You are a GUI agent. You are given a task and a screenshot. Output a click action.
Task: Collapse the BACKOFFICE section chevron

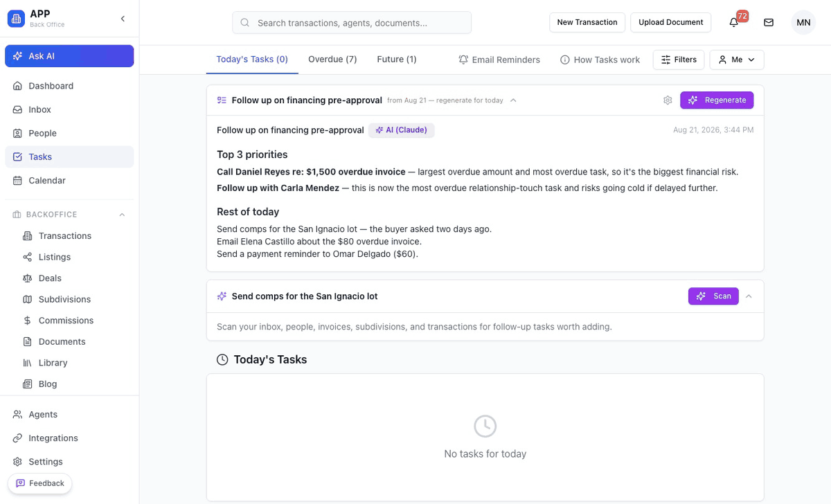[x=122, y=215]
